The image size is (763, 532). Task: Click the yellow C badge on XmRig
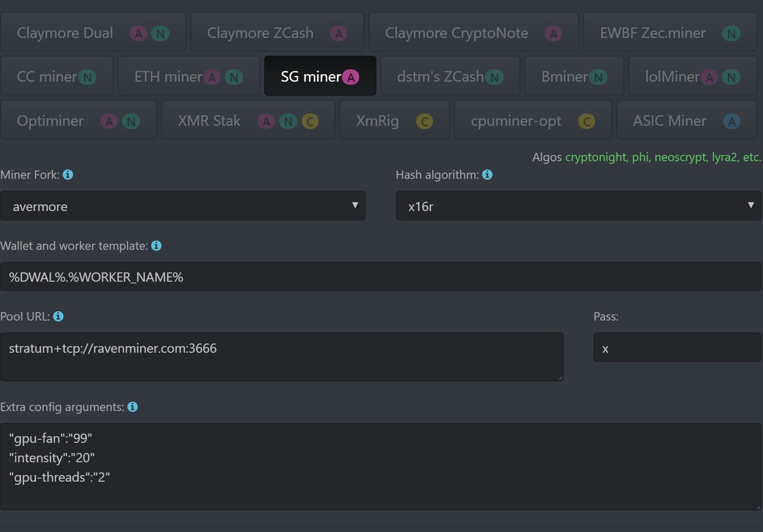[424, 121]
